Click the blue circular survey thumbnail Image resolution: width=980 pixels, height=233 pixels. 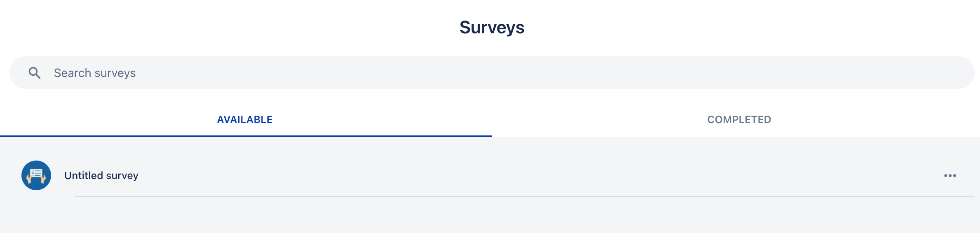(36, 175)
